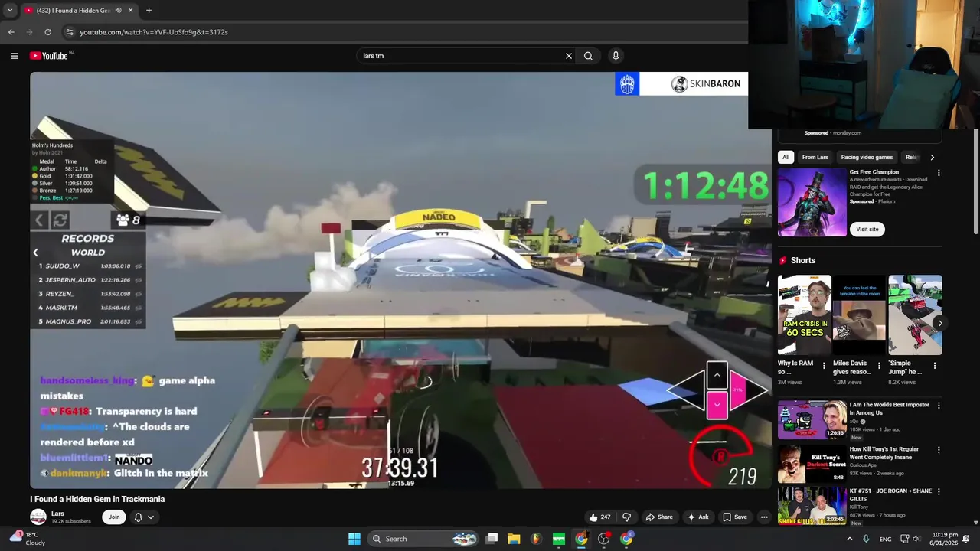Viewport: 980px width, 551px height.
Task: View site information icon in address bar
Action: click(x=70, y=32)
